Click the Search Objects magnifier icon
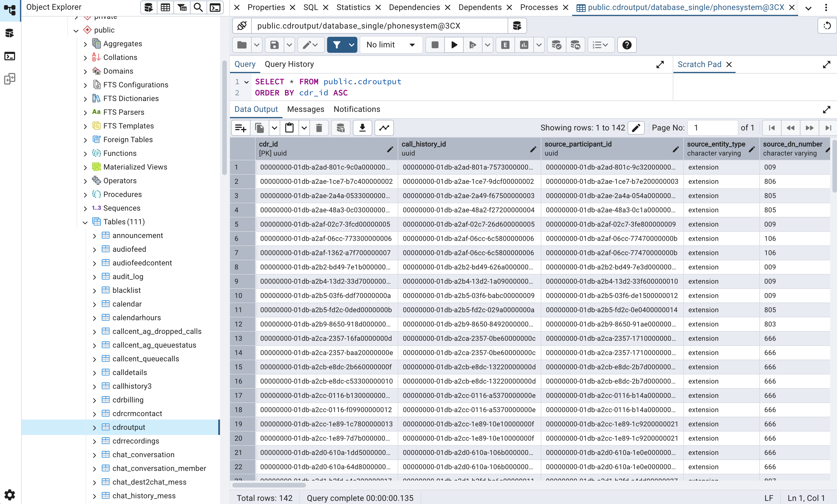Image resolution: width=837 pixels, height=504 pixels. click(198, 7)
